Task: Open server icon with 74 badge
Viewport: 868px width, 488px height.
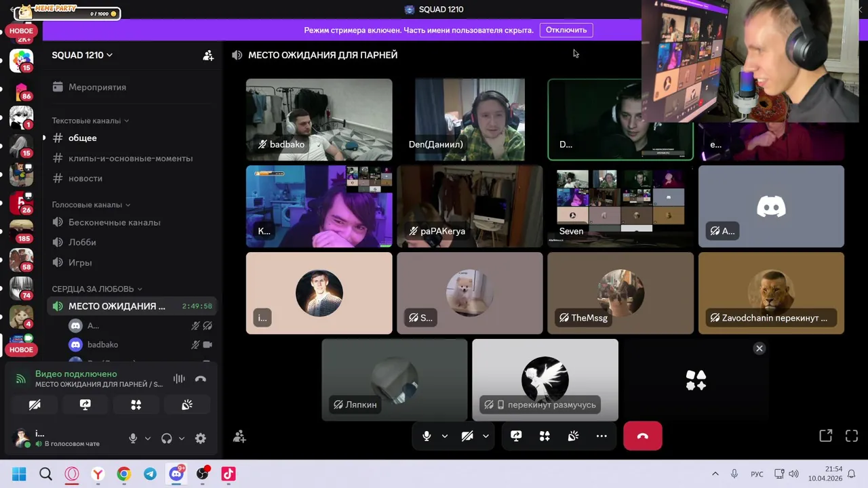Action: coord(21,289)
